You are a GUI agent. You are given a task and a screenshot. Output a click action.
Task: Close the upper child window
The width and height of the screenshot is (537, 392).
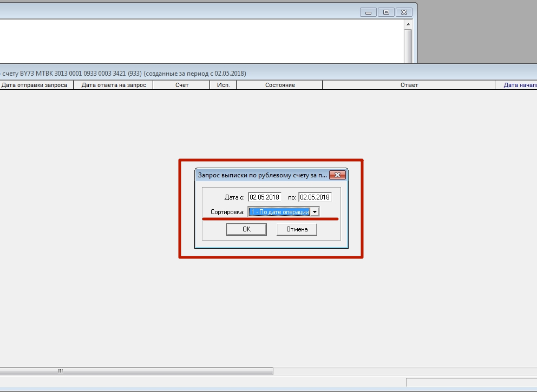click(x=404, y=12)
